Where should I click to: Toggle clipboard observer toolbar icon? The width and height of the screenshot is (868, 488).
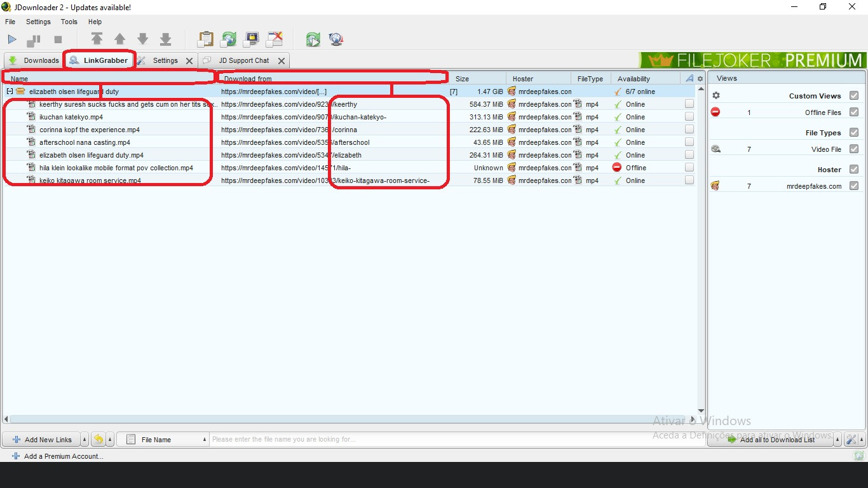(205, 39)
